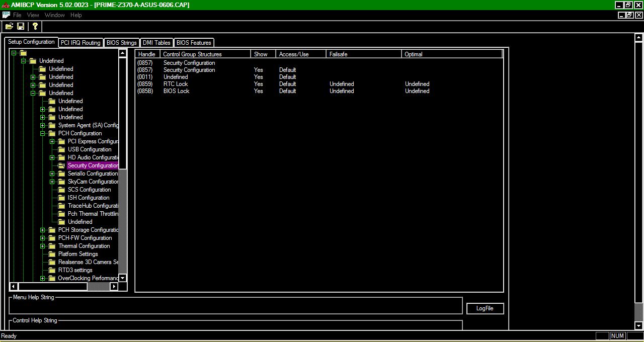
Task: Expand PCI Express Configuration node
Action: (x=52, y=141)
